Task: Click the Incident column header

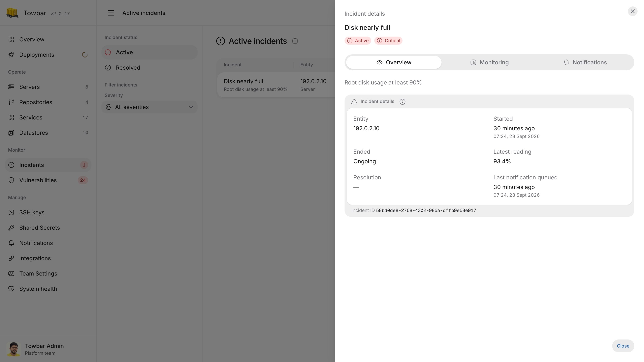Action: (x=232, y=65)
